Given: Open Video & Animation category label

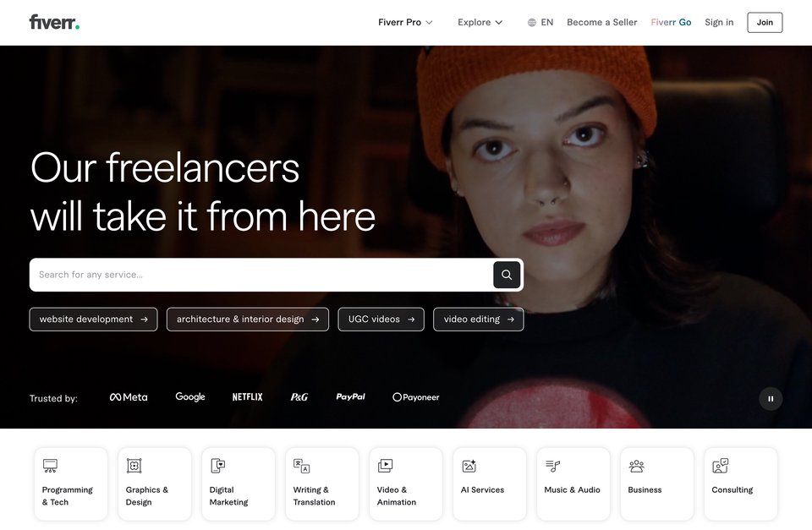Looking at the screenshot, I should coord(396,496).
